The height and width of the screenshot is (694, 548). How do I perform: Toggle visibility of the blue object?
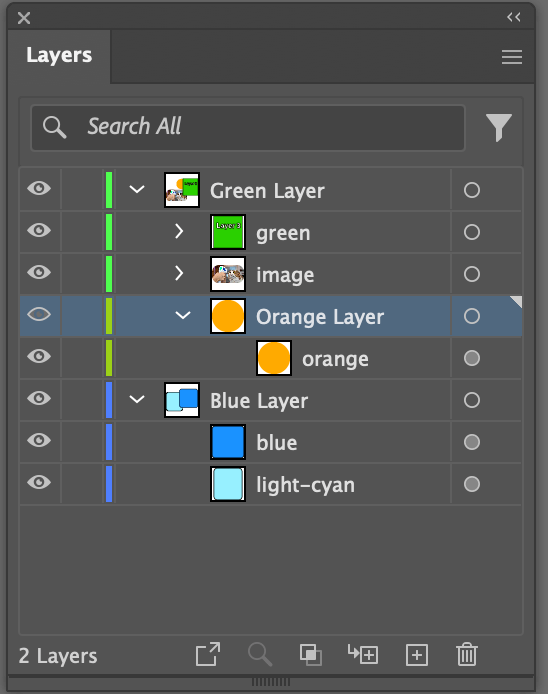tap(39, 440)
